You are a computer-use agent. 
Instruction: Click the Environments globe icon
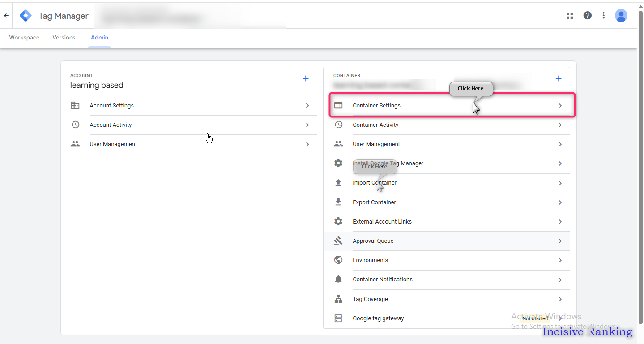click(338, 260)
